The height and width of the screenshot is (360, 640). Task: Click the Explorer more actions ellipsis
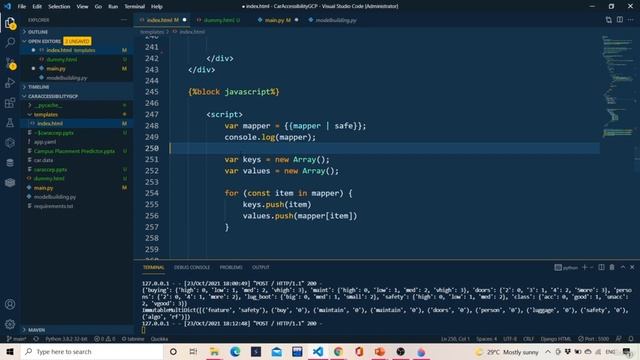click(x=124, y=20)
